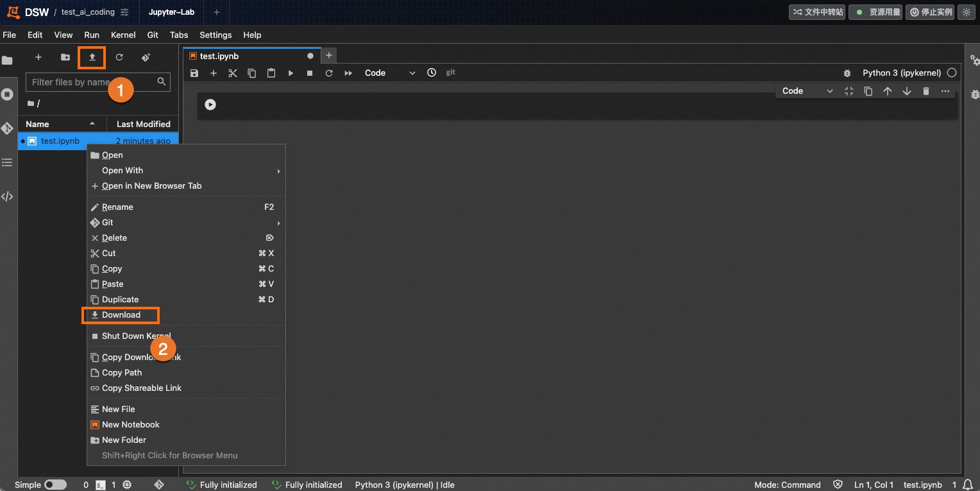Image resolution: width=980 pixels, height=491 pixels.
Task: Choose Delete in the context menu
Action: pos(186,238)
